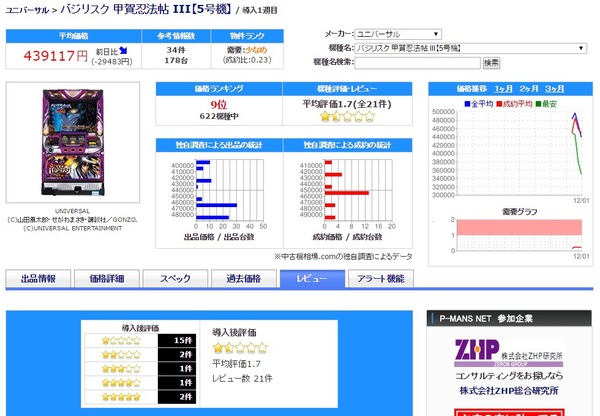The width and height of the screenshot is (600, 416).
Task: Select the レビュー tab
Action: point(312,278)
